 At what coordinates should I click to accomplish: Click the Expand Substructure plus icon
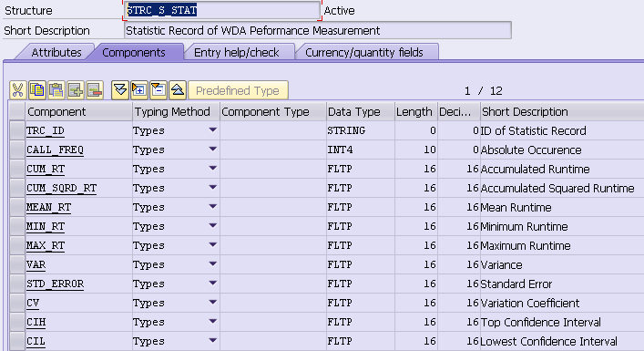pyautogui.click(x=139, y=90)
